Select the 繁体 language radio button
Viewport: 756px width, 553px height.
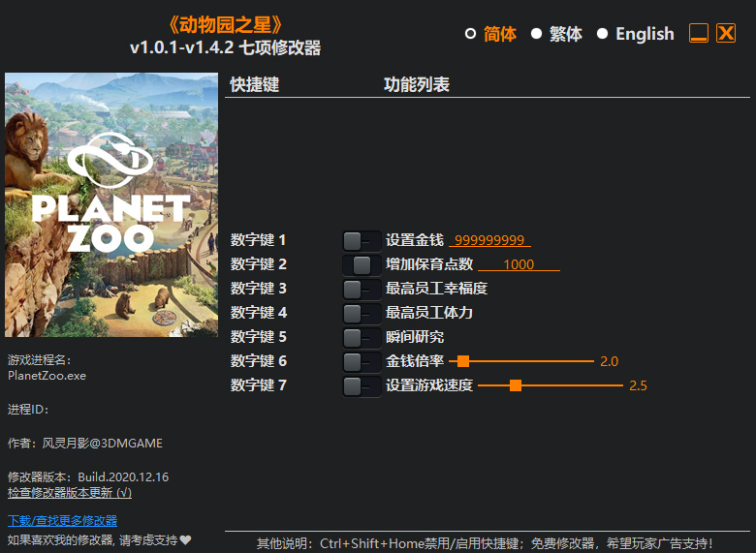tap(536, 34)
